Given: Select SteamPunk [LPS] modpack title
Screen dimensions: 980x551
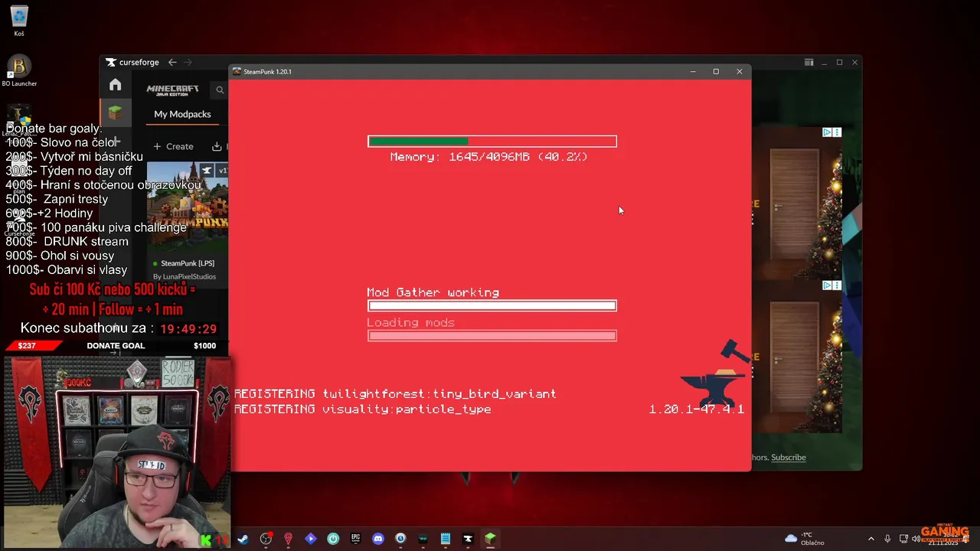Looking at the screenshot, I should (x=188, y=263).
